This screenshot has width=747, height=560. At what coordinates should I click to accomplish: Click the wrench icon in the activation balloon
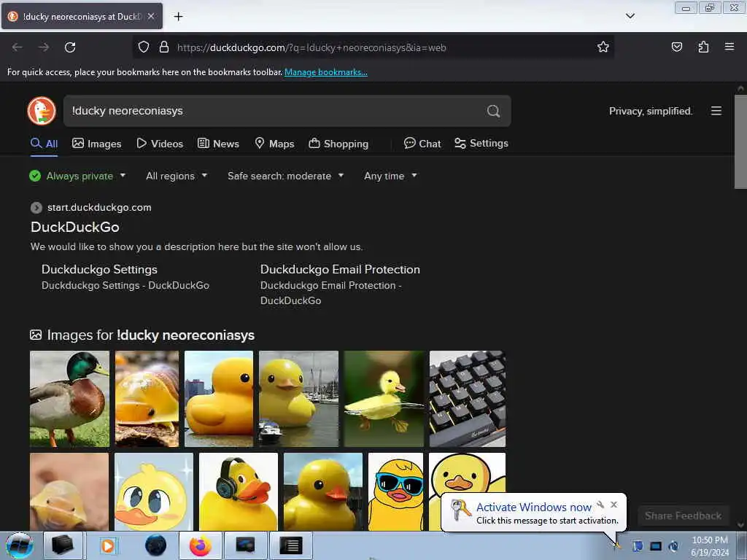click(600, 505)
